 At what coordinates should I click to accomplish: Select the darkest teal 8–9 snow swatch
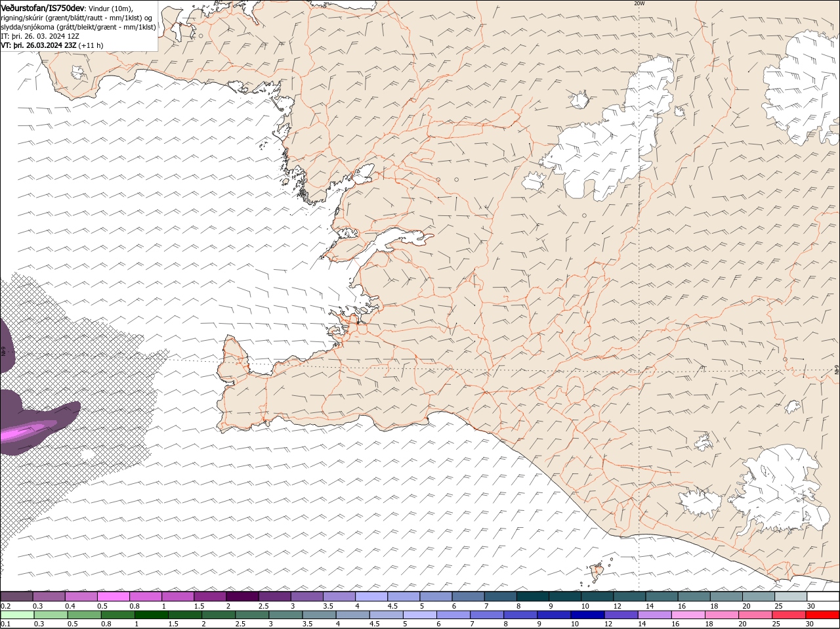[532, 596]
